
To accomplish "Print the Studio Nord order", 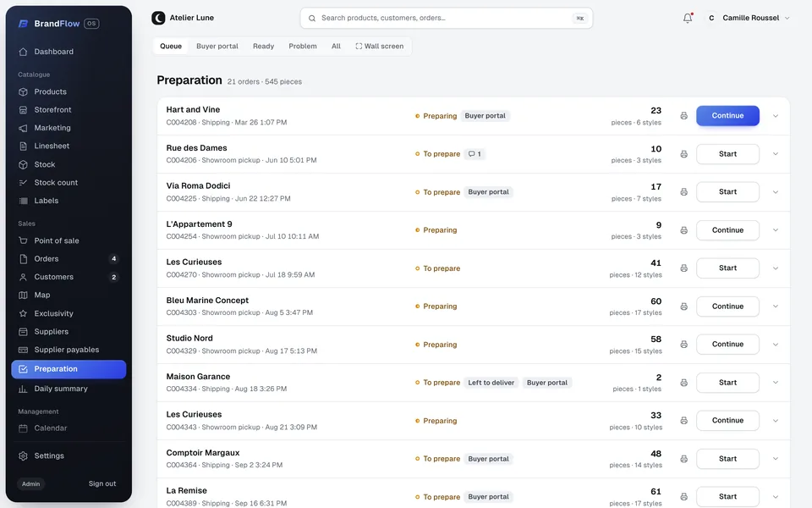I will click(683, 345).
